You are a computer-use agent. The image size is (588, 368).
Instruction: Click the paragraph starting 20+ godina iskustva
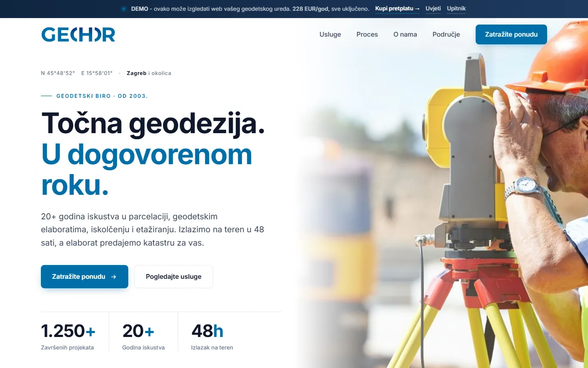(x=153, y=230)
